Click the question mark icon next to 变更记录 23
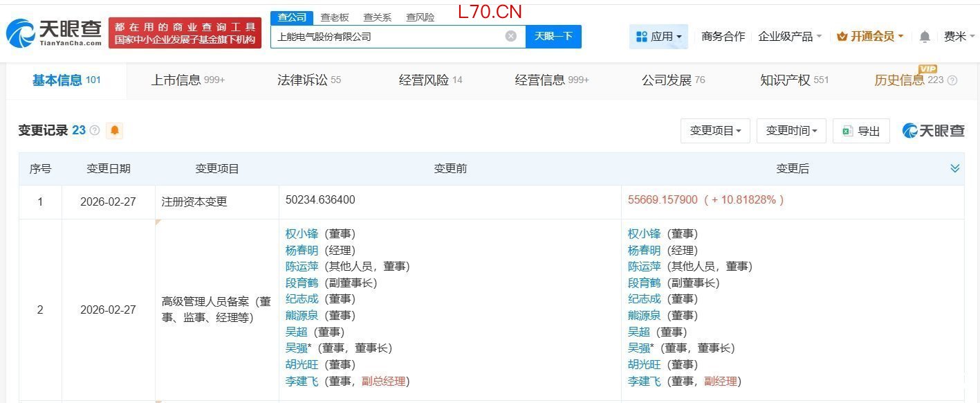The width and height of the screenshot is (980, 403). [x=95, y=130]
